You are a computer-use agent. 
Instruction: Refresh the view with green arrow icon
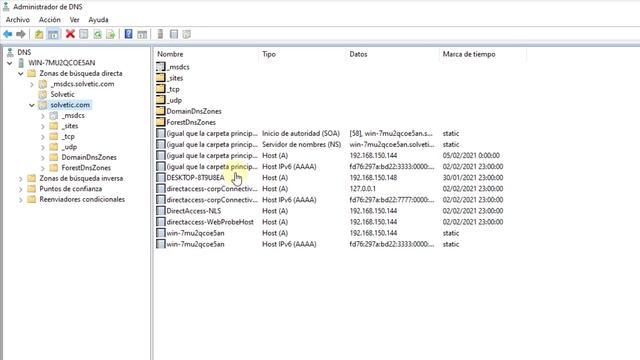[97, 34]
